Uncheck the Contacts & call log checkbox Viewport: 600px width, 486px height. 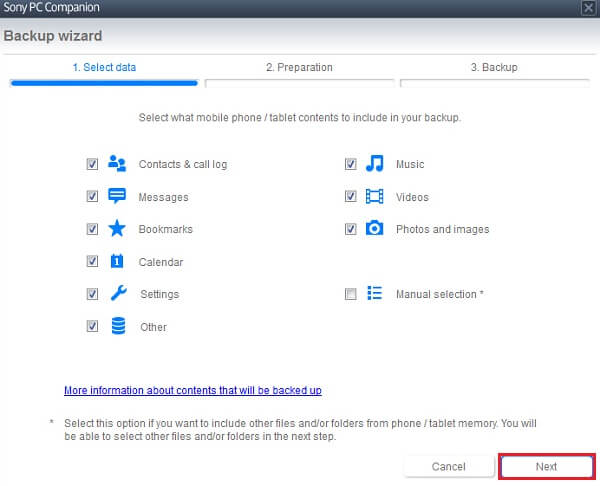(92, 164)
